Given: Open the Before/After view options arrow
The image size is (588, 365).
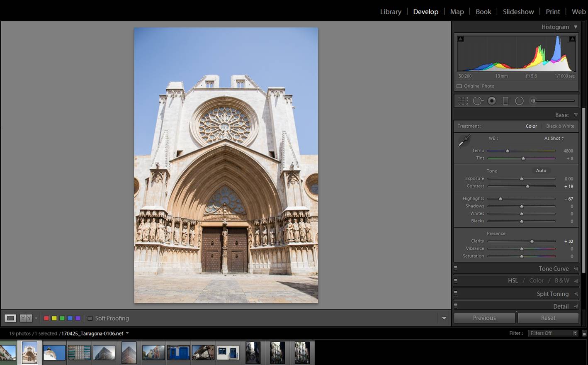Looking at the screenshot, I should pyautogui.click(x=36, y=319).
